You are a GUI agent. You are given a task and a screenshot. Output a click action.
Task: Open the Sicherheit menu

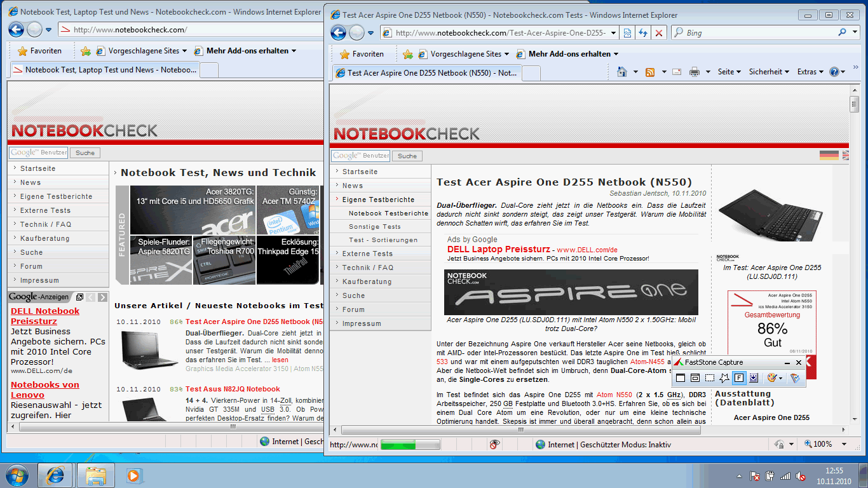(x=769, y=72)
